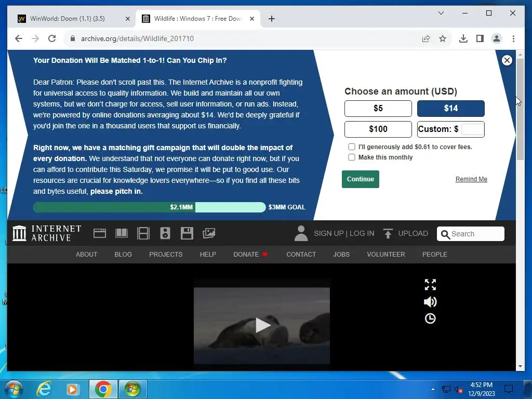Open the Texts book icon

tap(122, 233)
